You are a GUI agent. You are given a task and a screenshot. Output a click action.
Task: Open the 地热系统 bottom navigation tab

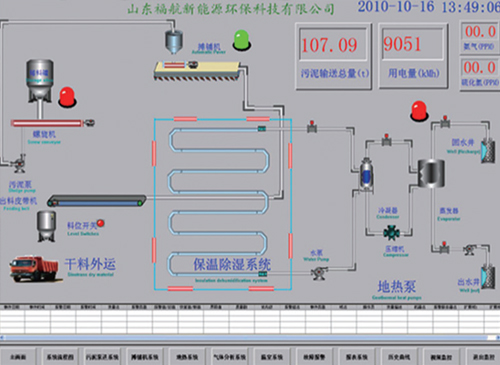pyautogui.click(x=187, y=357)
